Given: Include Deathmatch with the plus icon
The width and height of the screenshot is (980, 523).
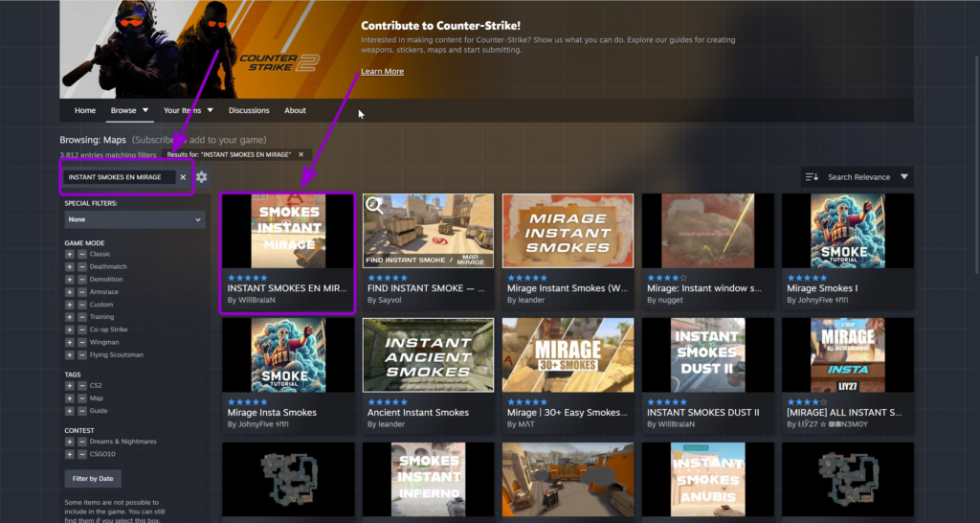Looking at the screenshot, I should [x=69, y=266].
